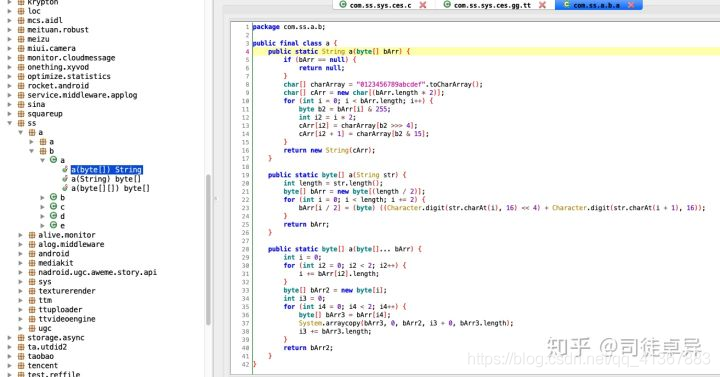Click the package icon next to storage.async
Screen dimensions: 720x377
[21, 338]
